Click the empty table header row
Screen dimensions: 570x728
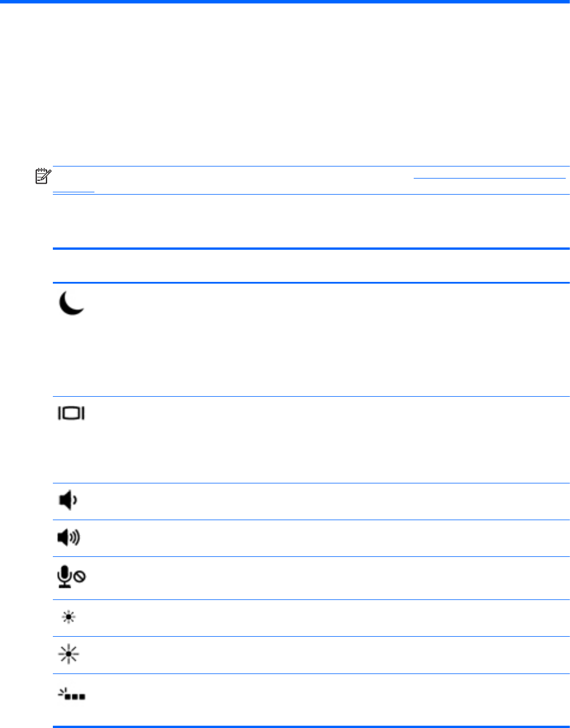click(x=310, y=266)
